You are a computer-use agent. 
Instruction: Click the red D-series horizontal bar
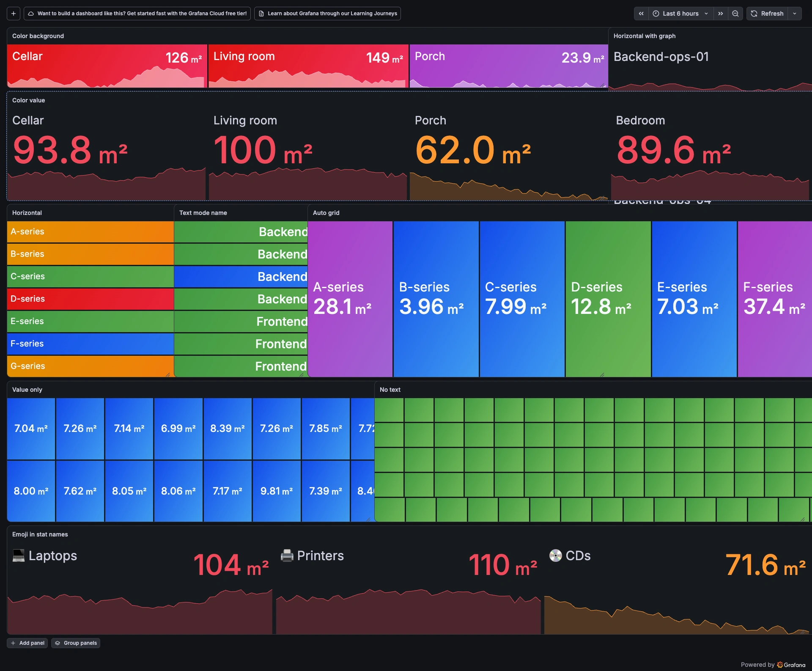tap(91, 299)
